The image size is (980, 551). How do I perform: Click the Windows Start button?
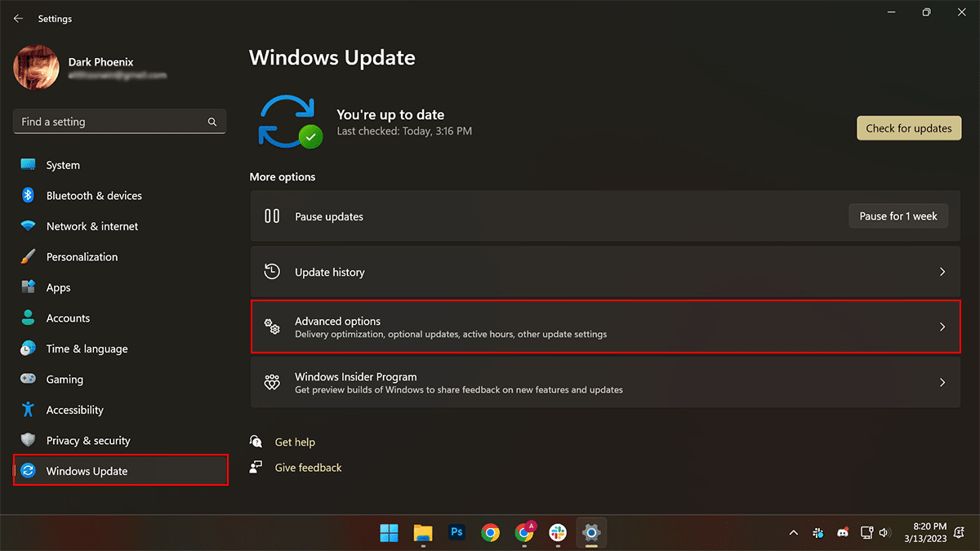pyautogui.click(x=389, y=532)
